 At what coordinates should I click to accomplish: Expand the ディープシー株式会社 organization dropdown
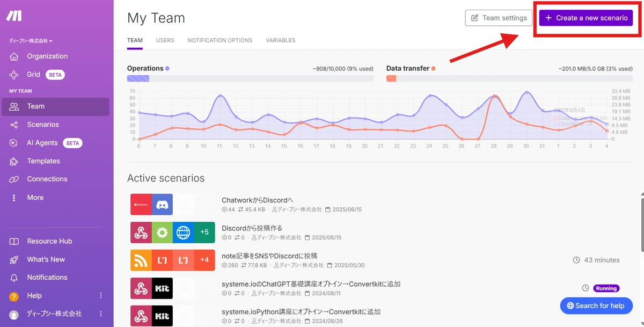31,41
